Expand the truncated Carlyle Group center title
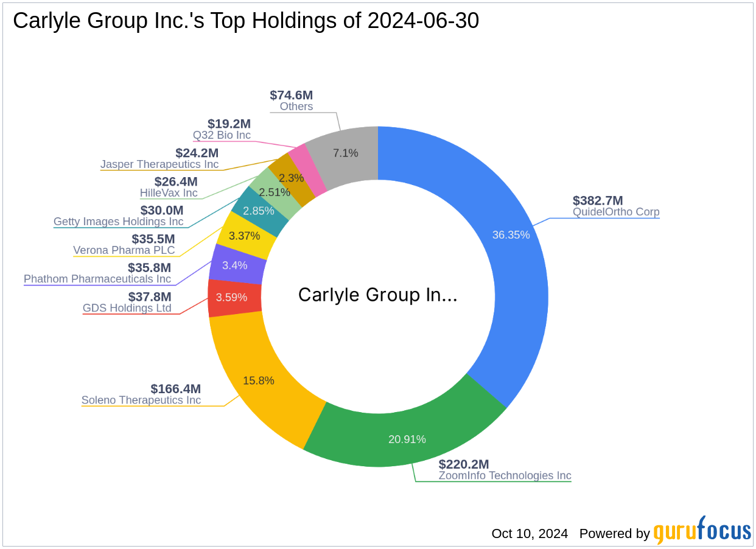Viewport: 756px width, 549px height. point(378,295)
